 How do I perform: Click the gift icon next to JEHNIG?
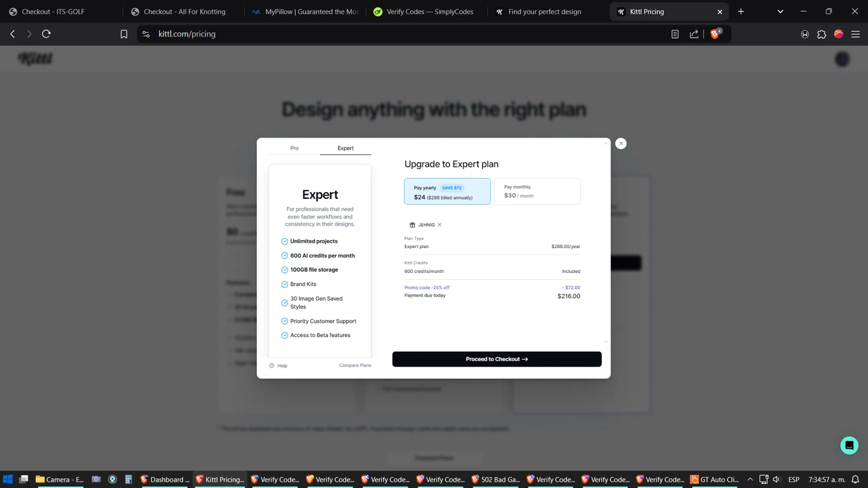[x=413, y=225]
